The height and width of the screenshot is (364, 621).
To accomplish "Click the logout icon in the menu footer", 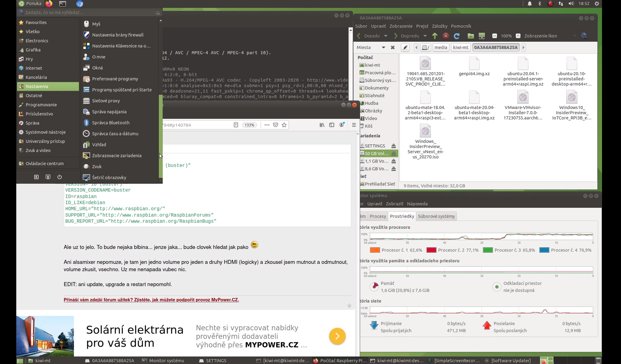I will (36, 177).
